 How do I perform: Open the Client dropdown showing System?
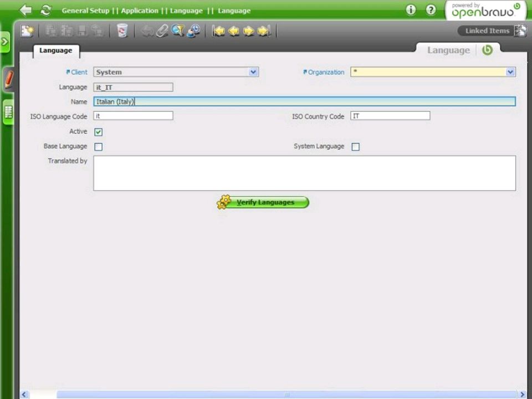(176, 72)
